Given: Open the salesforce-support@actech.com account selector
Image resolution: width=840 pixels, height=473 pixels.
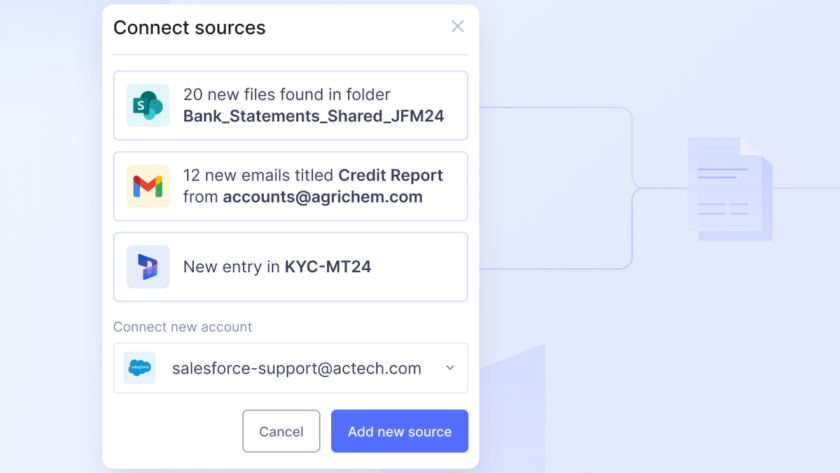Looking at the screenshot, I should click(290, 368).
